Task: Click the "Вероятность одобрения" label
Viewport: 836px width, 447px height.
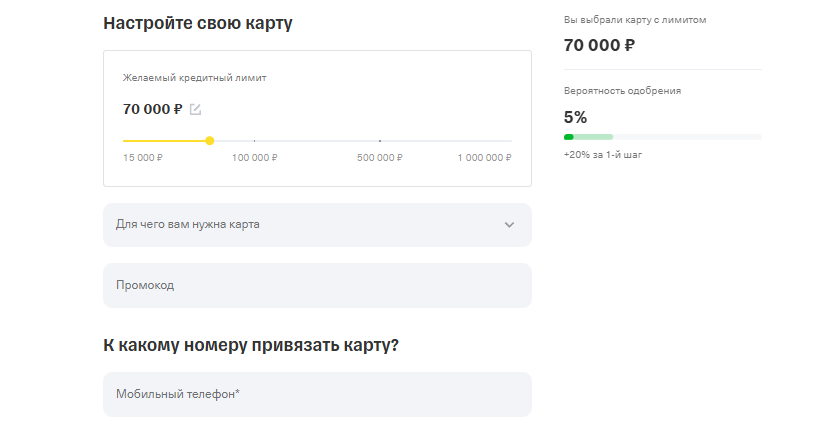Action: coord(622,91)
